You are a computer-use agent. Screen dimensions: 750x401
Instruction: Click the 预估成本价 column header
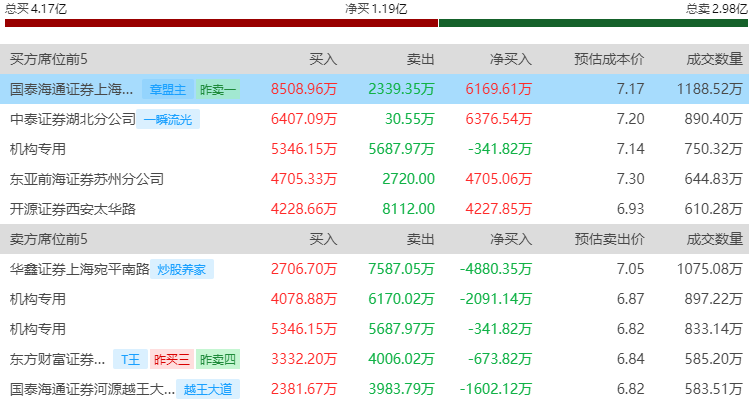(609, 59)
